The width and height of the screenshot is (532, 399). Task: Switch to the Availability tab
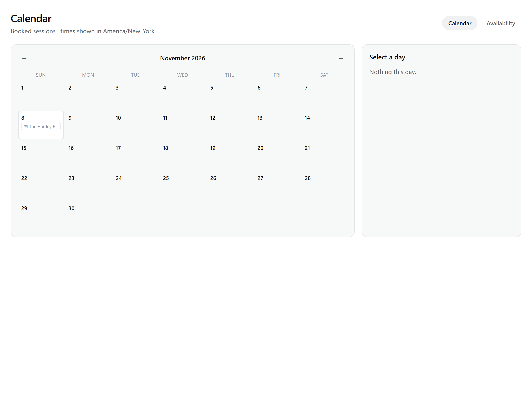[x=501, y=23]
